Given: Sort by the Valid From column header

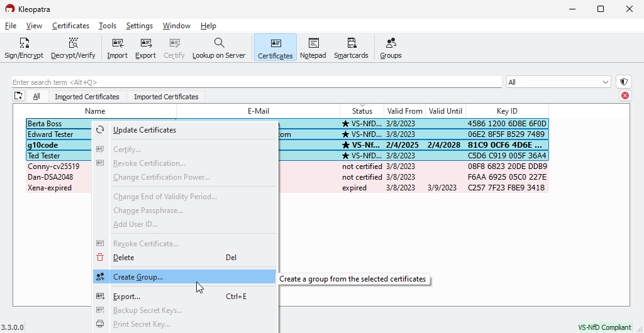Looking at the screenshot, I should pos(404,111).
